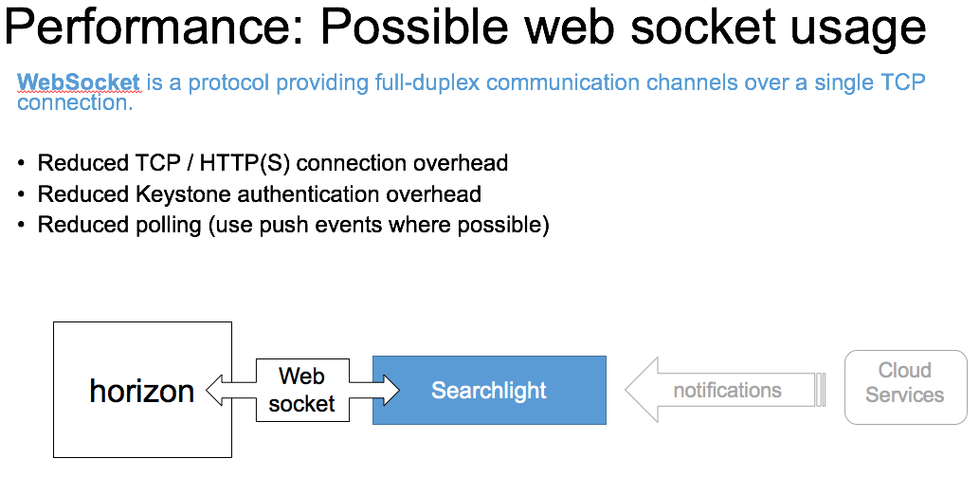Select the blue Searchlight box
Viewport: 980px width, 477px height.
pyautogui.click(x=489, y=390)
